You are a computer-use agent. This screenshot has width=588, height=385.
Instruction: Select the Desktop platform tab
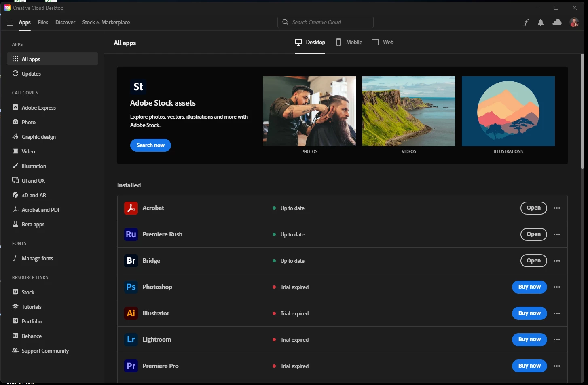[x=310, y=42]
